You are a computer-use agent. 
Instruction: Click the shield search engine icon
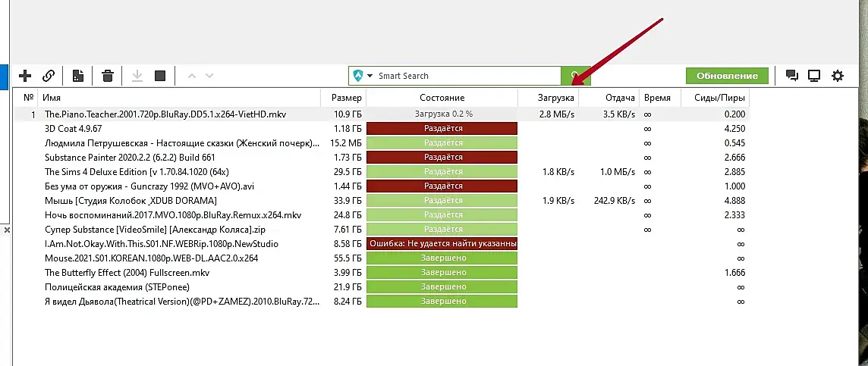pyautogui.click(x=357, y=76)
